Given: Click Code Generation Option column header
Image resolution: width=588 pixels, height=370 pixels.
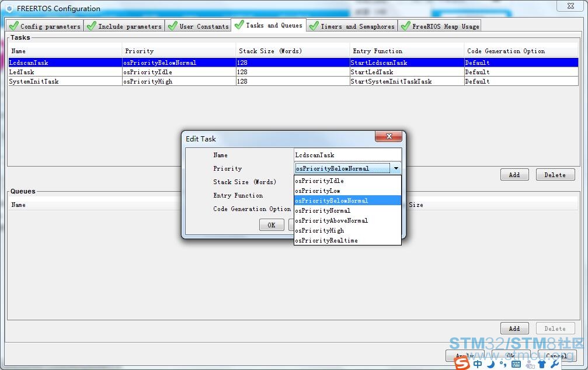Looking at the screenshot, I should click(x=521, y=51).
